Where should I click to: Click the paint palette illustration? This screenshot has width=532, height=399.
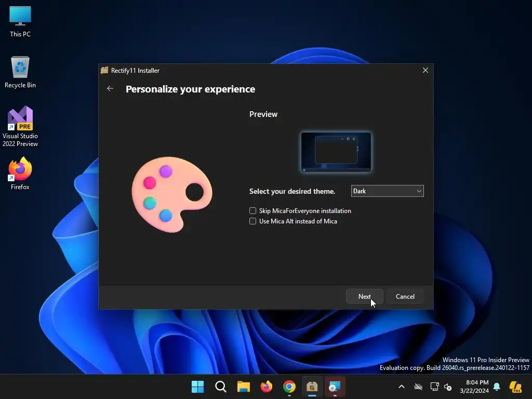[171, 194]
